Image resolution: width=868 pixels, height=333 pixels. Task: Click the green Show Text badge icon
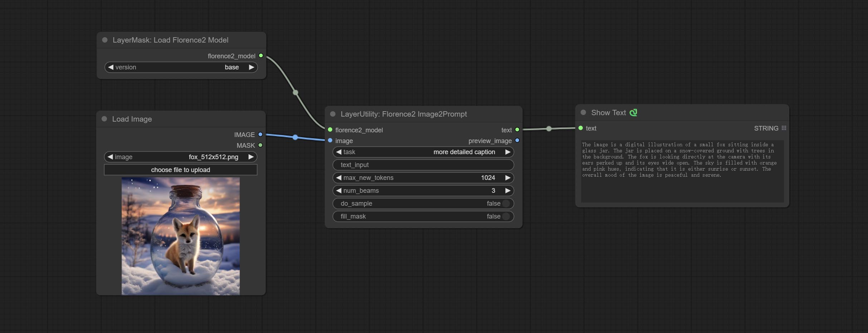tap(633, 113)
